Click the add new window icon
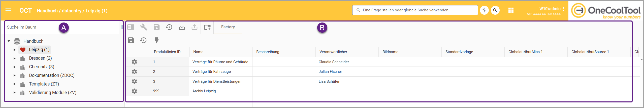Screen dimensions: 644x108 207,27
